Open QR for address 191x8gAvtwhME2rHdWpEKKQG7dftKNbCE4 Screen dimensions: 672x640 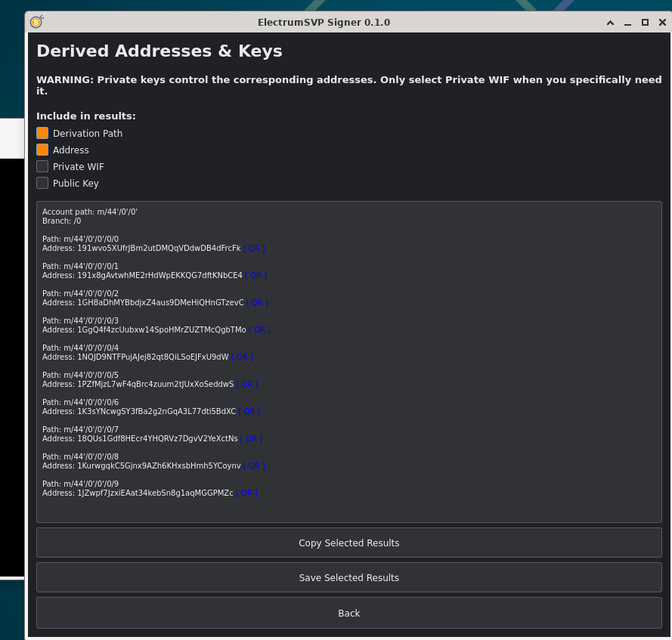pos(255,276)
